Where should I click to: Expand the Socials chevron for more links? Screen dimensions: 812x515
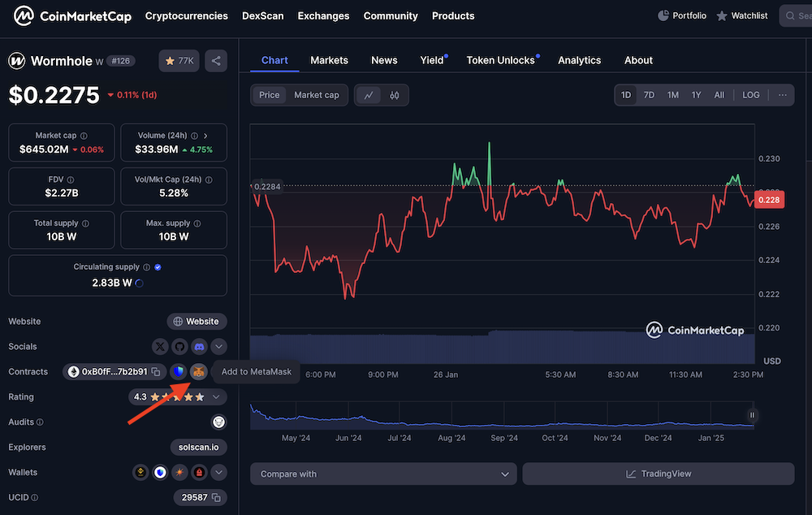[218, 346]
